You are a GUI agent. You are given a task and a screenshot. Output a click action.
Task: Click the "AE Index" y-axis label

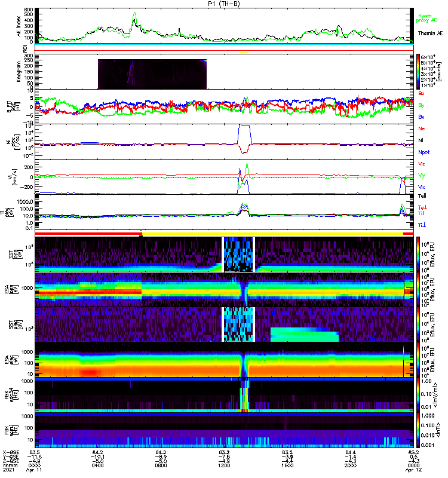19,26
